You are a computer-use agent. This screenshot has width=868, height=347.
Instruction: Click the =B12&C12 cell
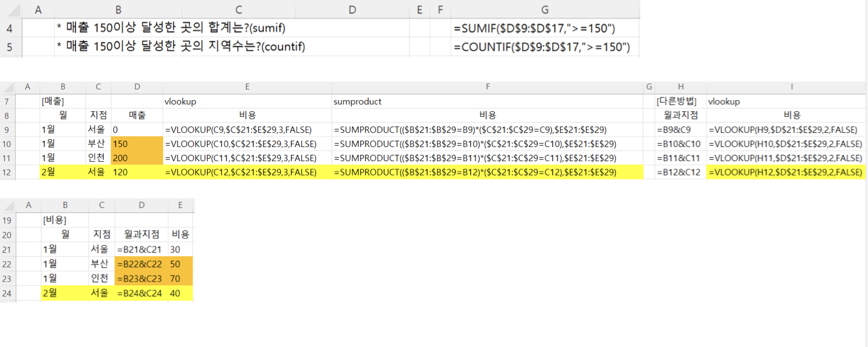tap(681, 172)
